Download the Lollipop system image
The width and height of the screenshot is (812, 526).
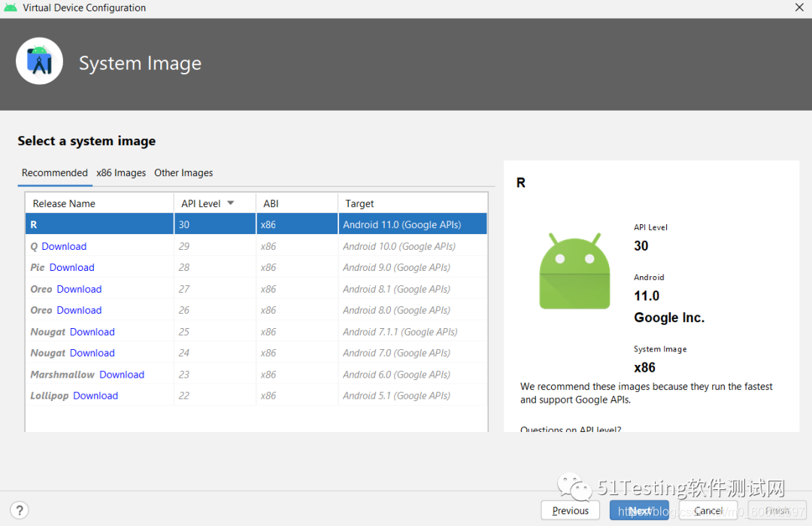tap(95, 395)
